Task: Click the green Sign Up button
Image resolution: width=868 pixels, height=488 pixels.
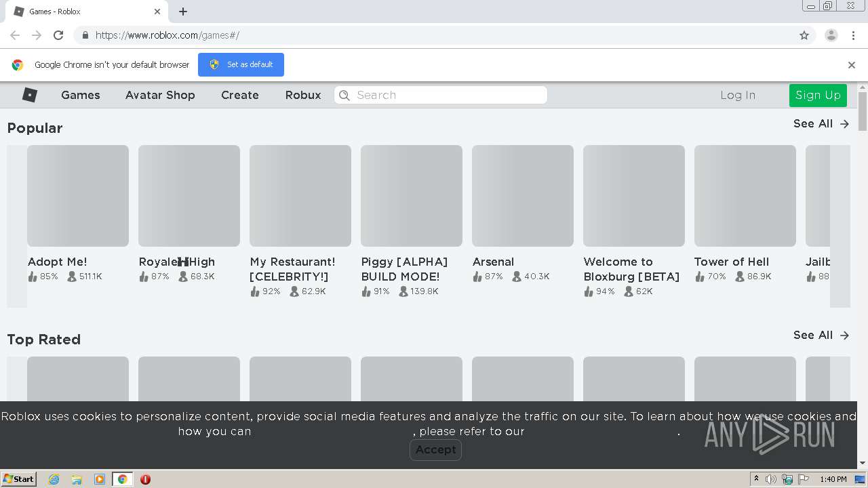Action: tap(818, 95)
